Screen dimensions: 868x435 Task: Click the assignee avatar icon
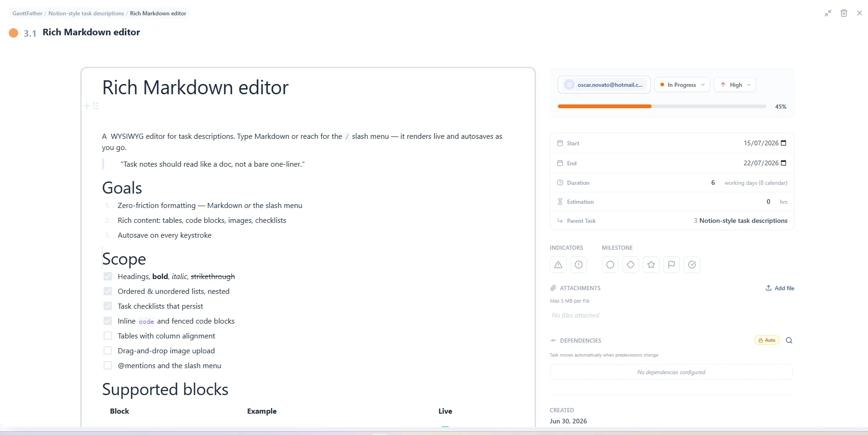(569, 85)
